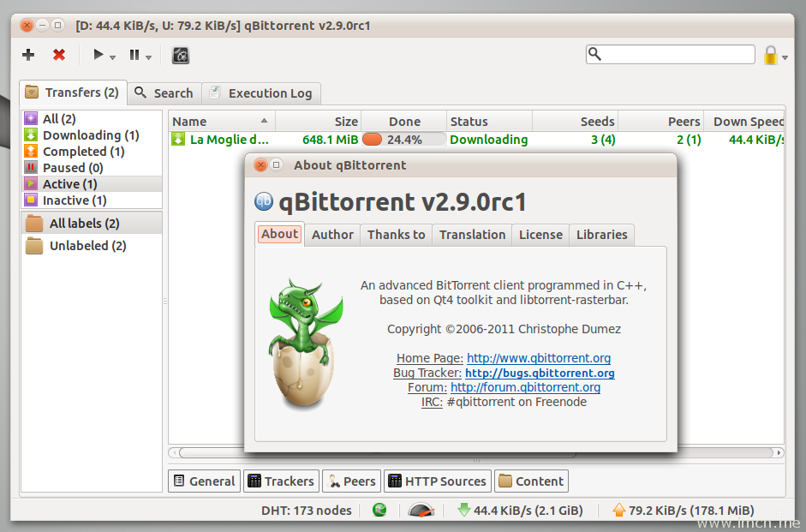The image size is (806, 532).
Task: Open the Peers properties button
Action: (351, 481)
